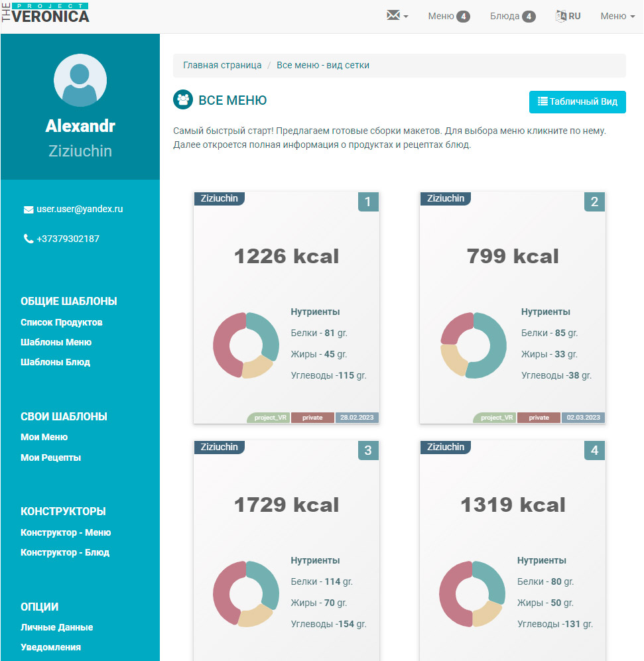Go to Главная страница breadcrumb
644x661 pixels.
222,65
